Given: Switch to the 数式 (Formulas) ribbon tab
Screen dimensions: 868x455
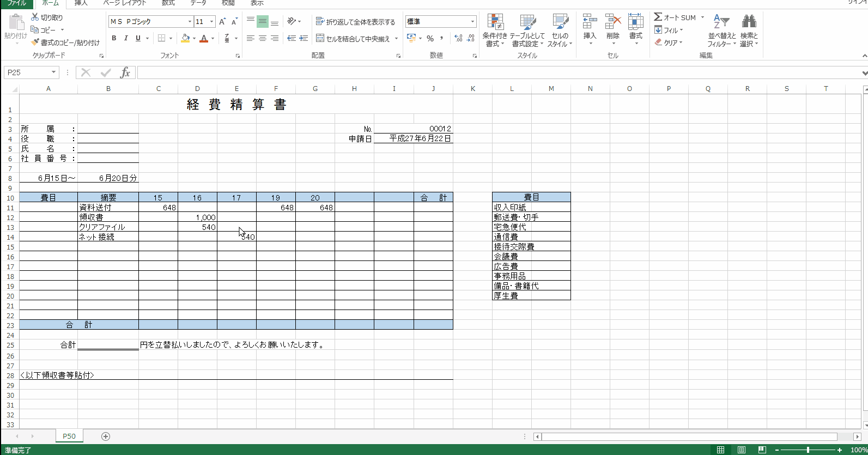Looking at the screenshot, I should tap(168, 3).
